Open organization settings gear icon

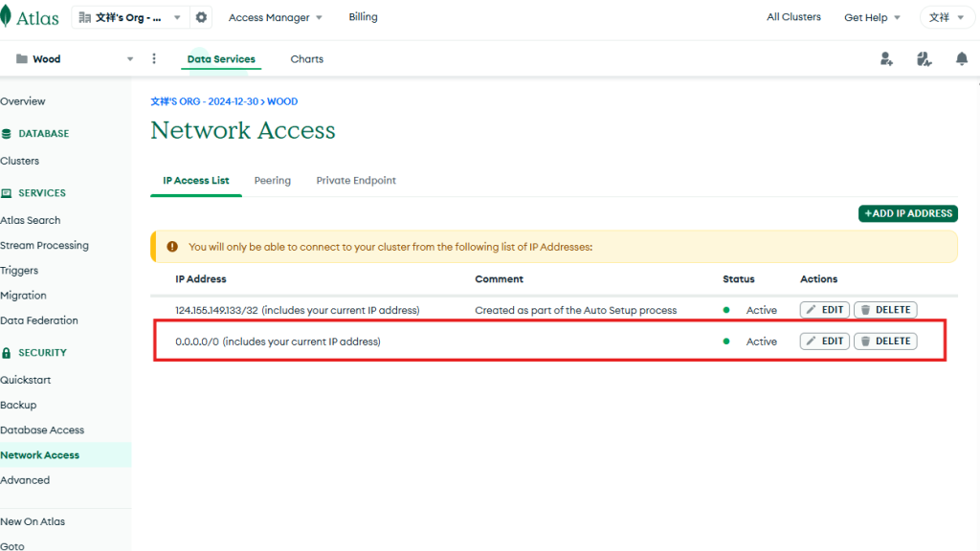(201, 17)
